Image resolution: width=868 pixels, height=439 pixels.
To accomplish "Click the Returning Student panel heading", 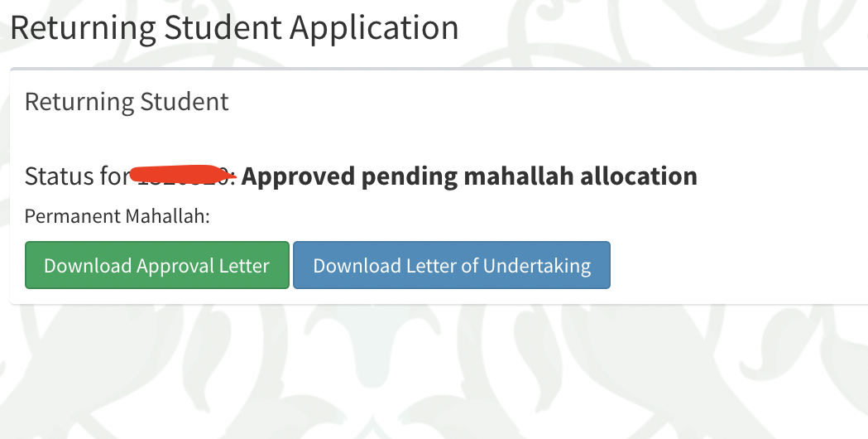I will [127, 102].
